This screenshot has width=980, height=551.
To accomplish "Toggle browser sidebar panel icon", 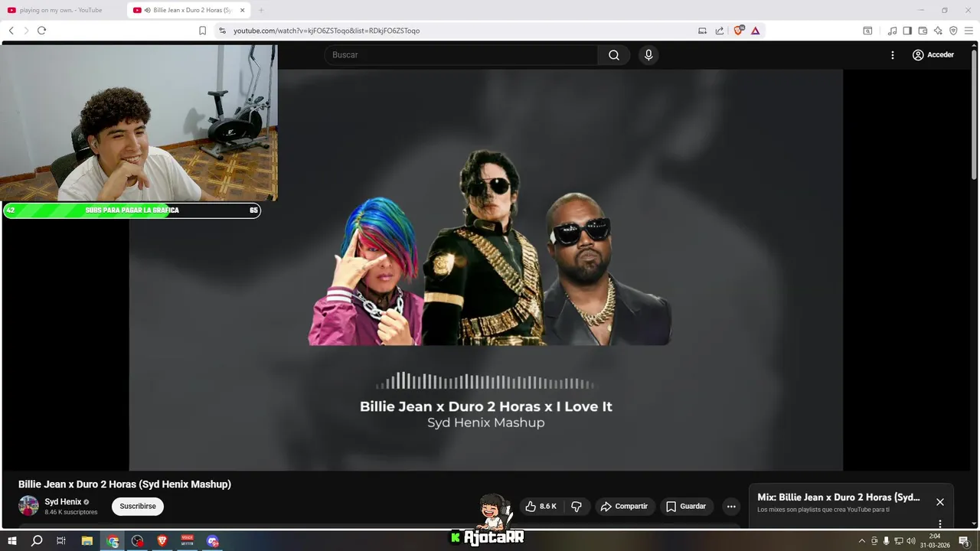I will point(907,31).
